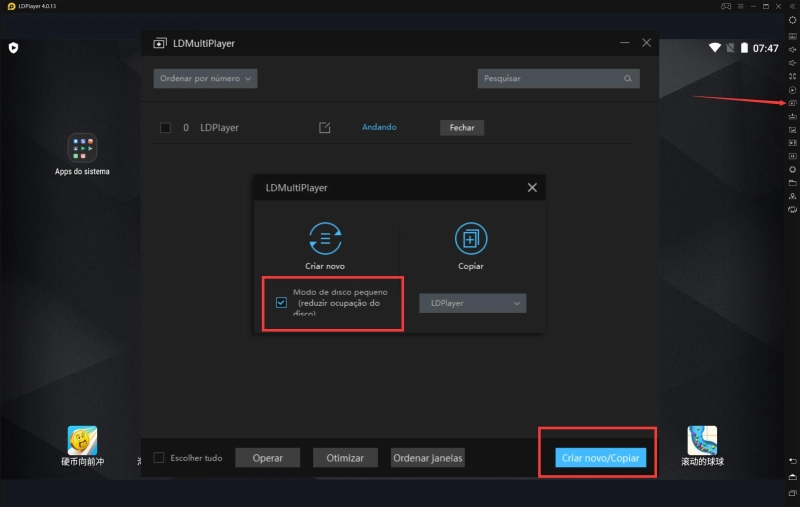
Task: Click fullscreen icon in right sidebar
Action: coord(792,76)
